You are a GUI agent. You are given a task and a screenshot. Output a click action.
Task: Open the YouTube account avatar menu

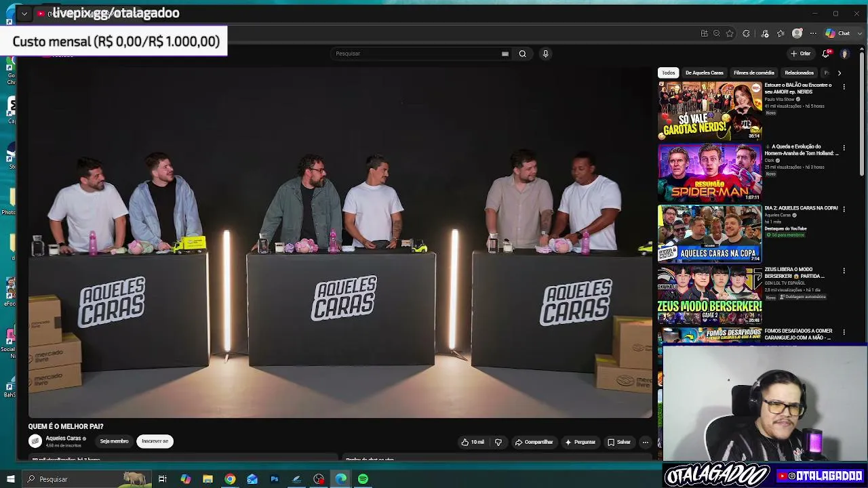[x=845, y=54]
